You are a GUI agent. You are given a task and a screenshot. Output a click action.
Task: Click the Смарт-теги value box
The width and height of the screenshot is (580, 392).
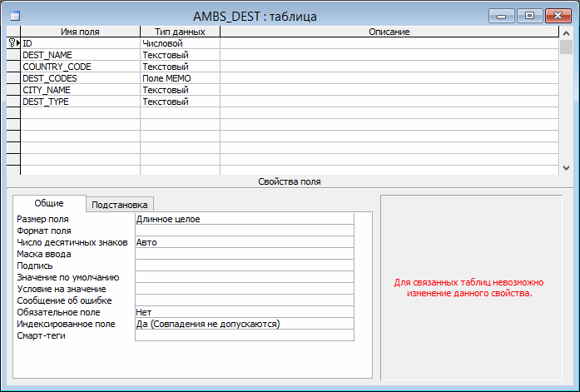(x=245, y=335)
